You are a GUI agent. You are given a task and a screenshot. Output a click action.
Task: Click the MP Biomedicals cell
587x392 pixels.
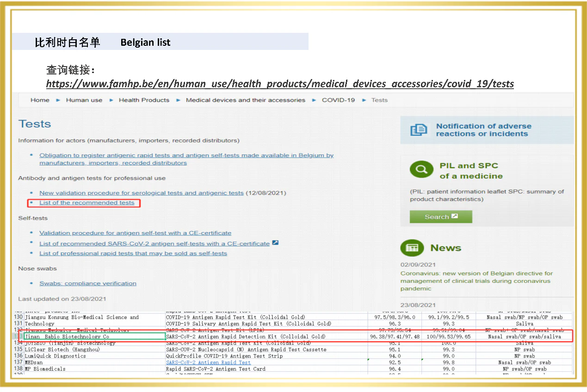[95, 369]
